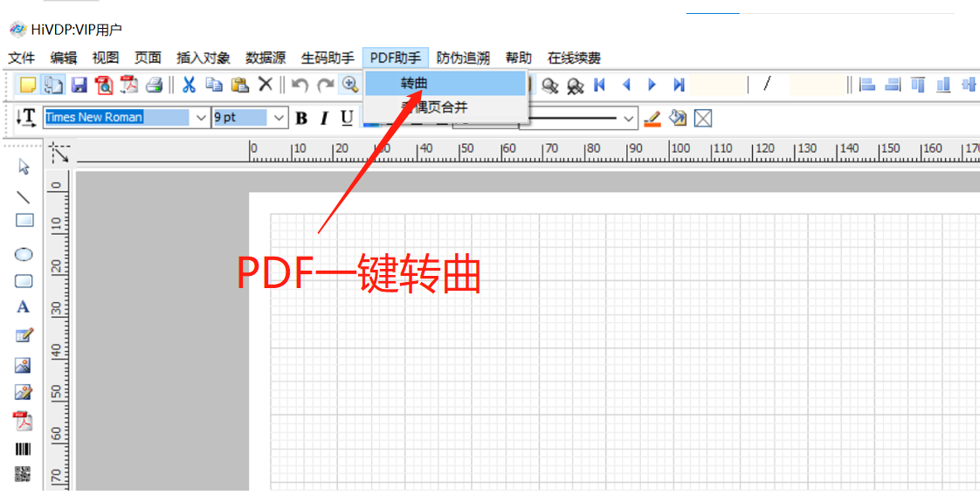Select the Ellipse tool
This screenshot has height=495, width=980.
[x=23, y=254]
